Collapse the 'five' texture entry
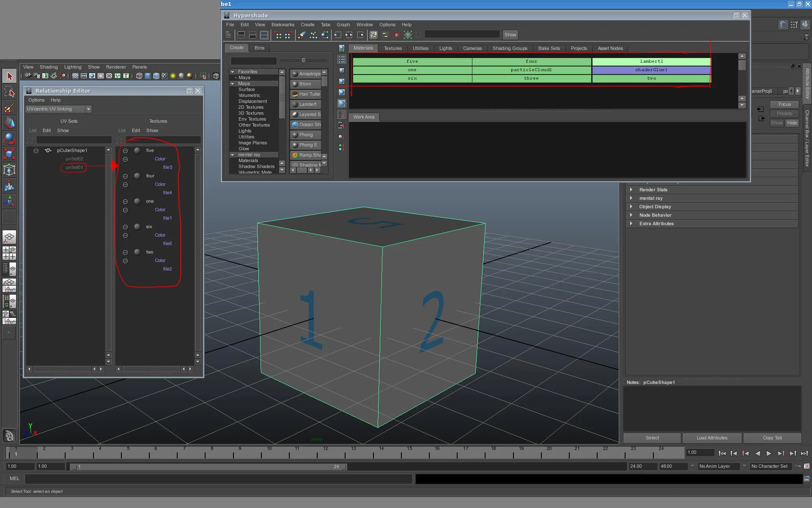 [x=125, y=150]
